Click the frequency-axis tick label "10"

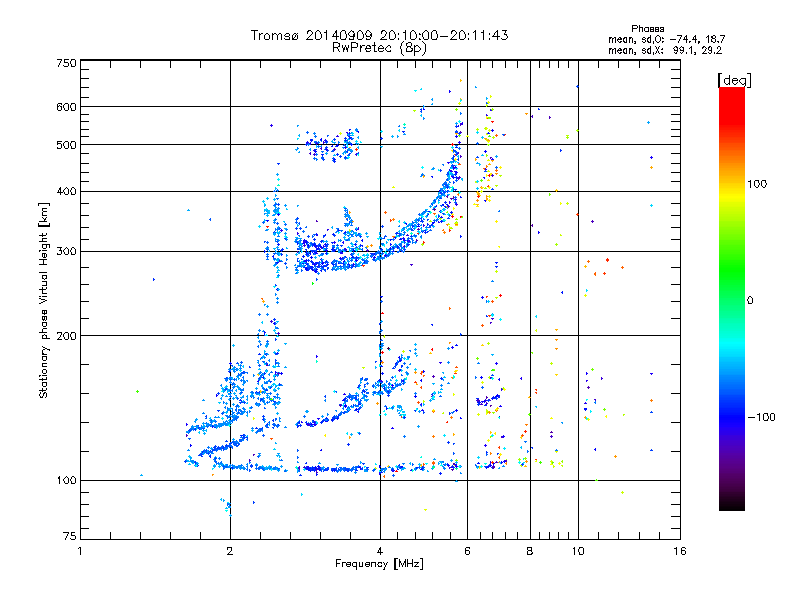(x=578, y=551)
